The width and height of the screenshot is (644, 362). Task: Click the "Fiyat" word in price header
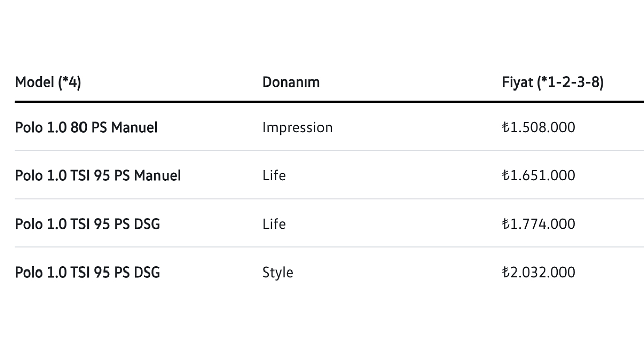point(517,82)
